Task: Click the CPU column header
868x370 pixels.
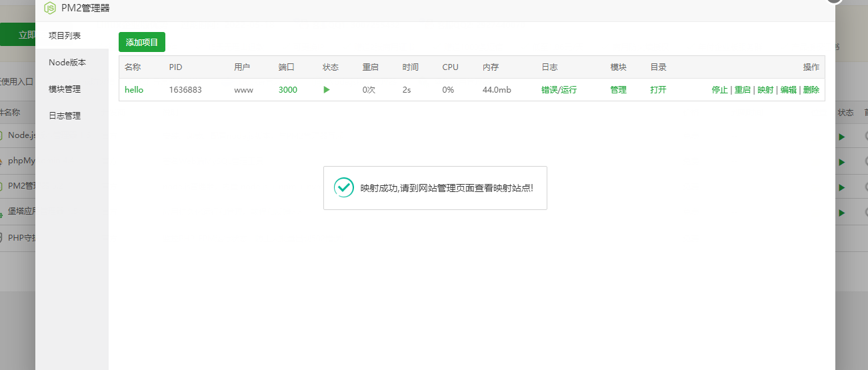Action: click(x=451, y=67)
